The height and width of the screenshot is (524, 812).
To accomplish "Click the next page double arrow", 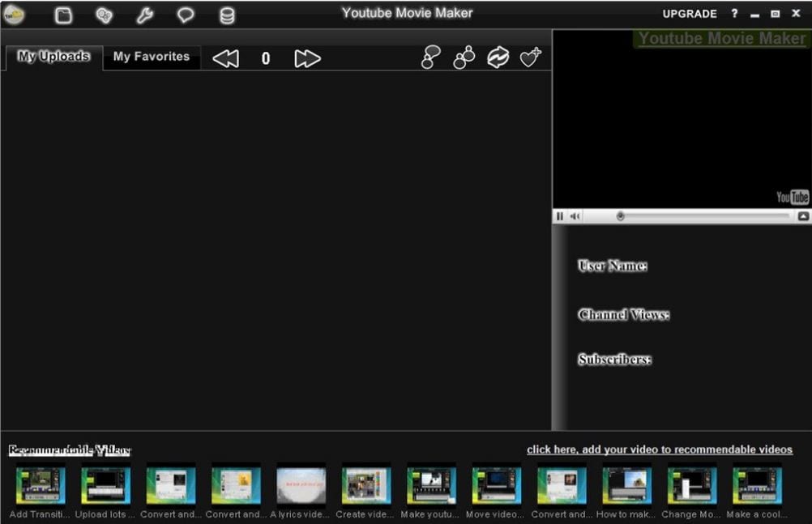I will (x=307, y=58).
